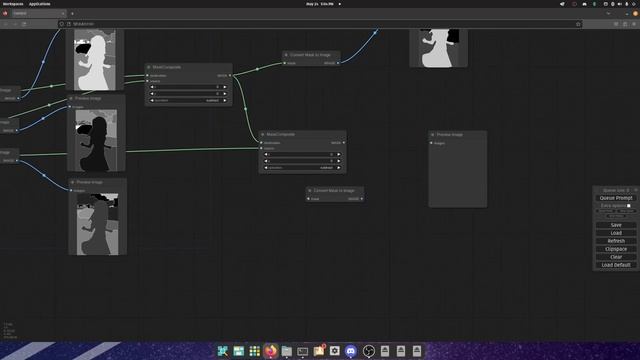Open the Workspaces menu in top bar

coord(13,4)
